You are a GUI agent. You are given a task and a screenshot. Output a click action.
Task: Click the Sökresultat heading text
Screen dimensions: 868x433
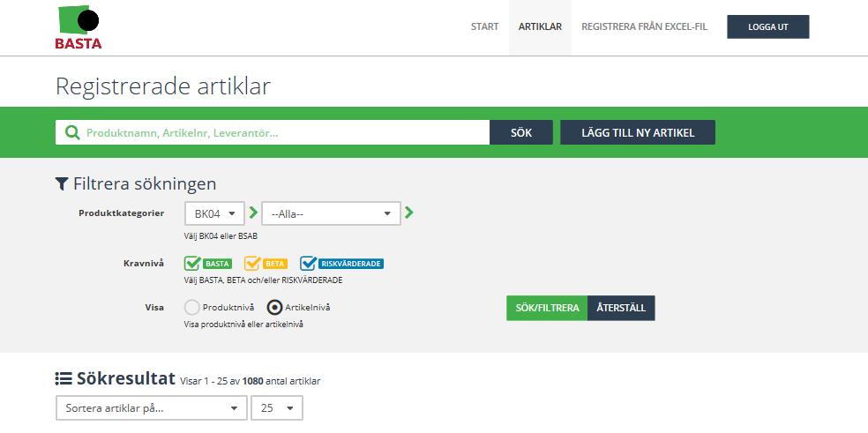(125, 378)
